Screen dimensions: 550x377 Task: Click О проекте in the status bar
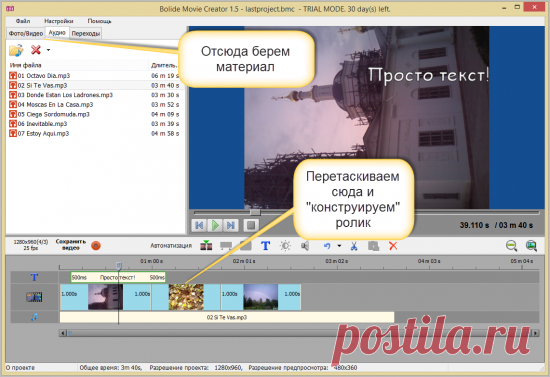20,368
